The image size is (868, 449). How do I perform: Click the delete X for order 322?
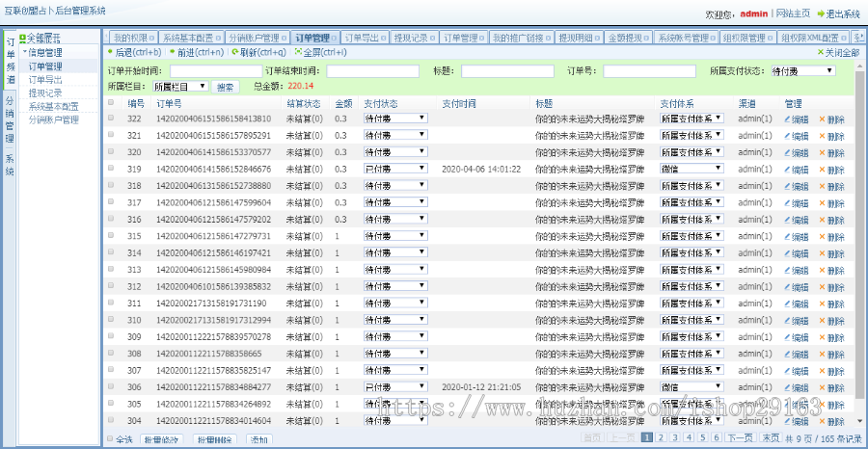tap(822, 119)
